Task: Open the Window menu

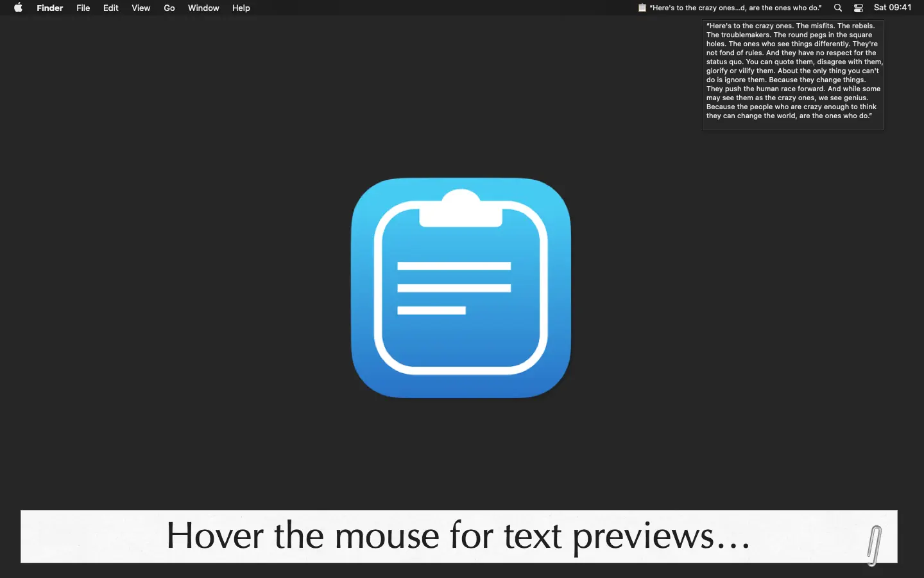Action: coord(203,8)
